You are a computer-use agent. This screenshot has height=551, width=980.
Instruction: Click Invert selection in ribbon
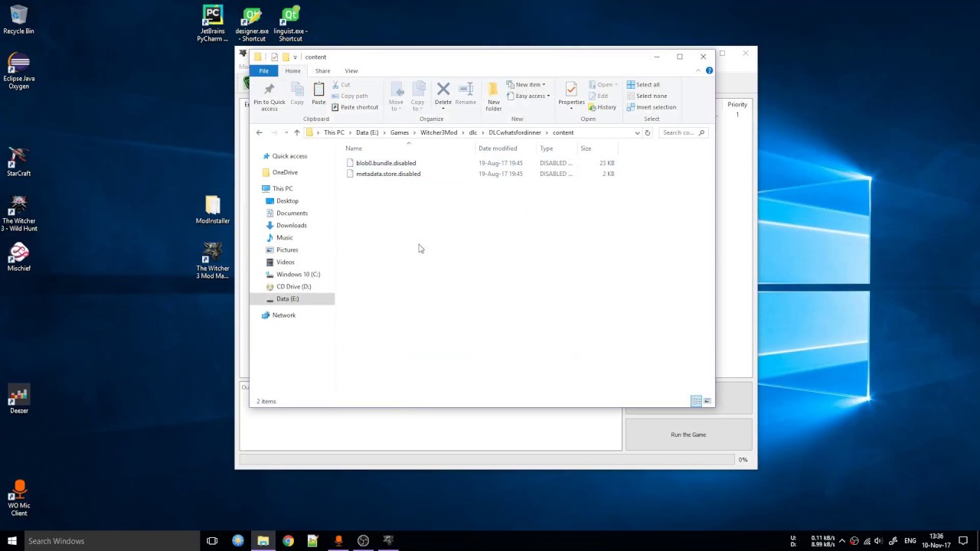(651, 107)
